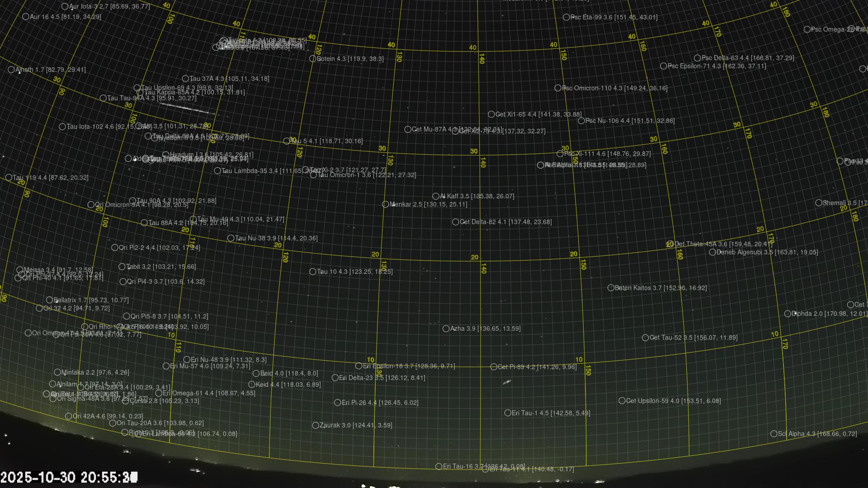Click the Diphda star marker
Screen dimensions: 868x488
788,314
